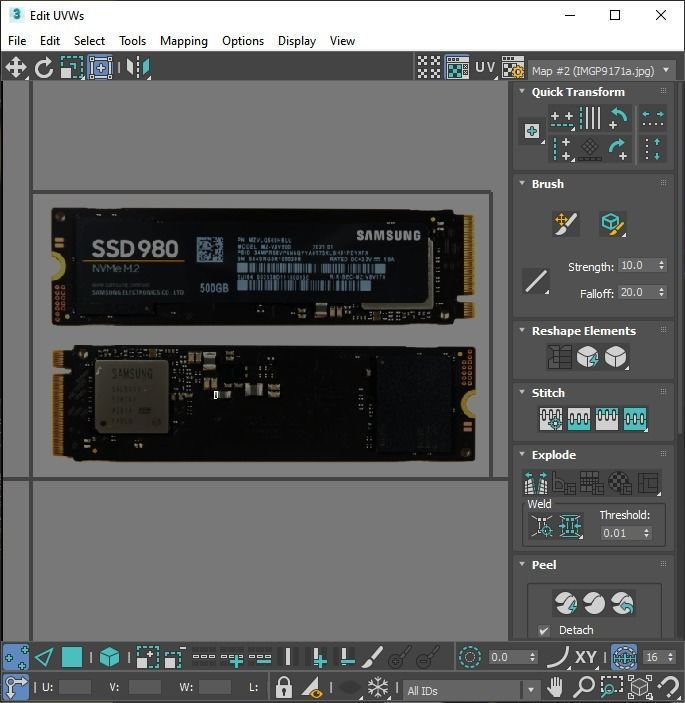Viewport: 685px width, 703px height.
Task: Click the brush falloff type flyout
Action: point(536,281)
